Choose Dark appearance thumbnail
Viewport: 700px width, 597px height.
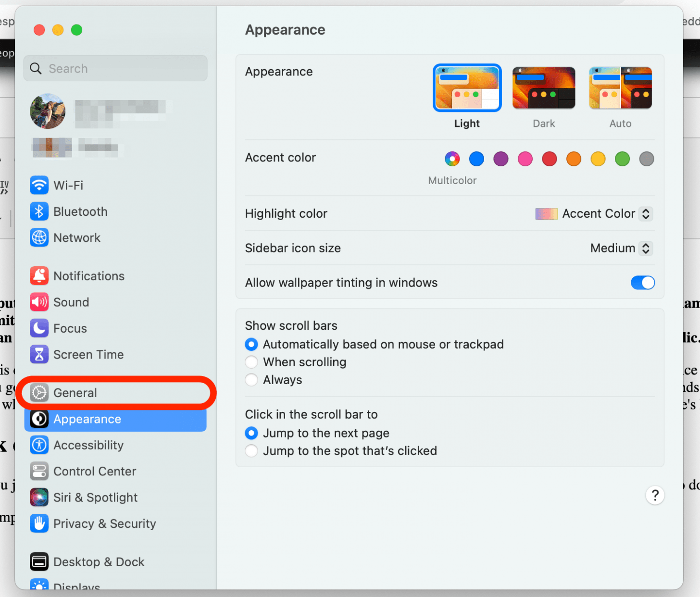tap(544, 88)
